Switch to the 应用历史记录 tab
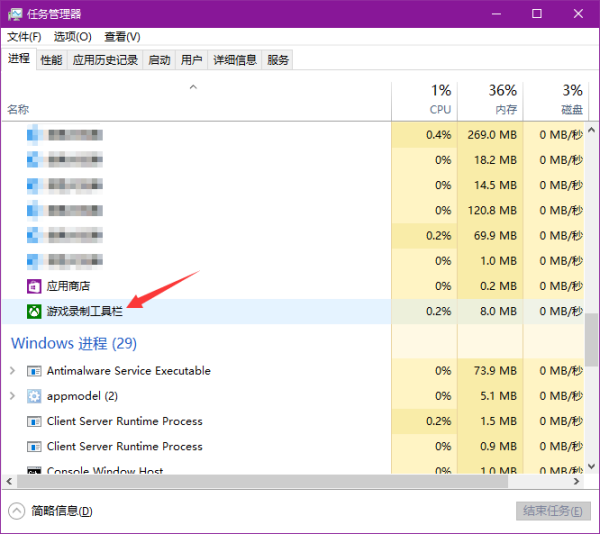The image size is (600, 534). (105, 60)
